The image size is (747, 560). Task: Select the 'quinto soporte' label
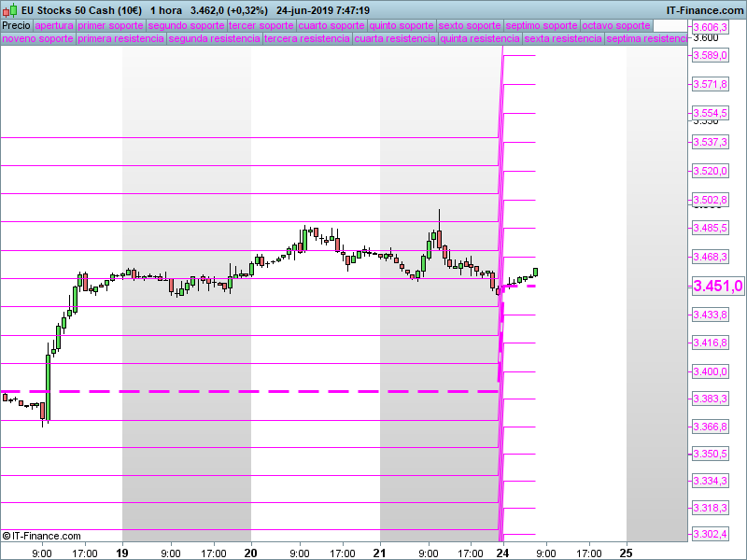(402, 25)
